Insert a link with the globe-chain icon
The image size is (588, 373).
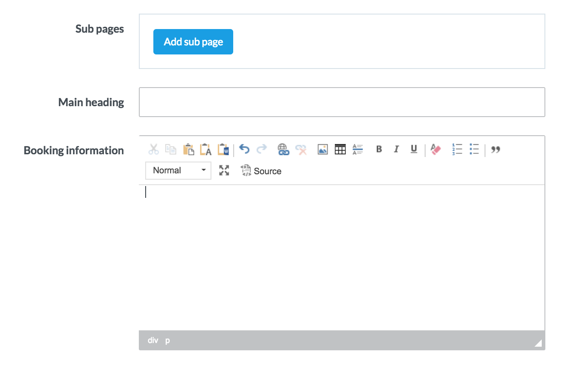284,149
